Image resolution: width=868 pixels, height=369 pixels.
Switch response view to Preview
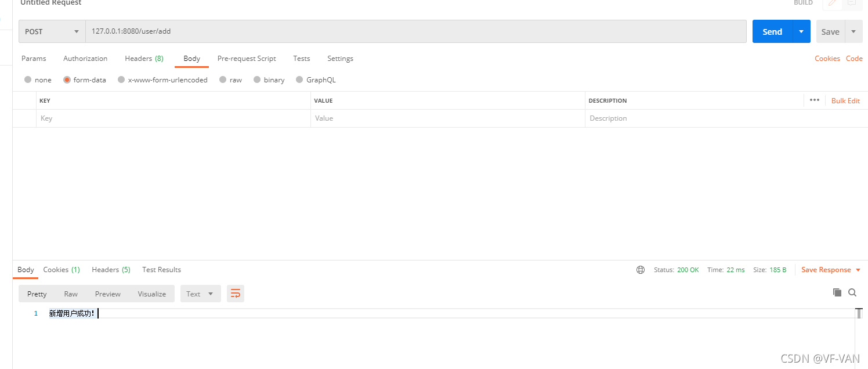(x=108, y=294)
